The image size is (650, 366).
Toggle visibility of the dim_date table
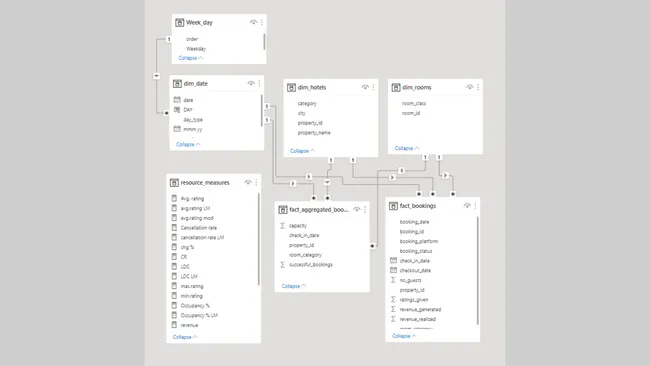[251, 83]
